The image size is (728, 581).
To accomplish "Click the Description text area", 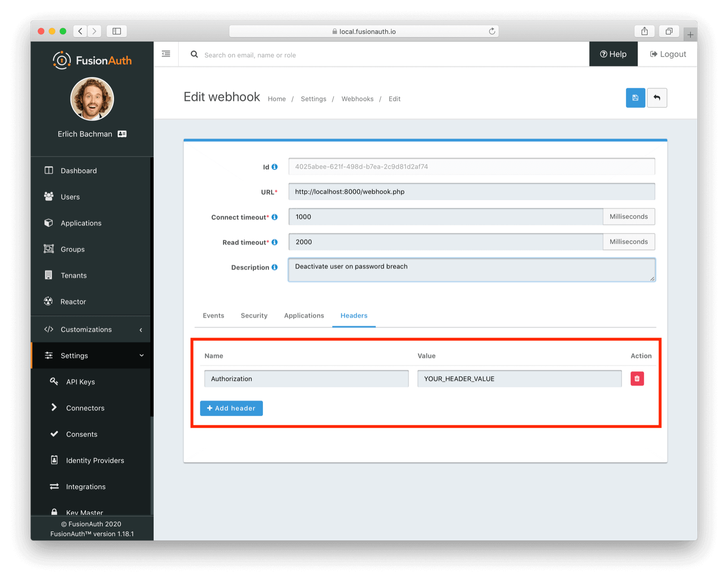I will pos(472,270).
